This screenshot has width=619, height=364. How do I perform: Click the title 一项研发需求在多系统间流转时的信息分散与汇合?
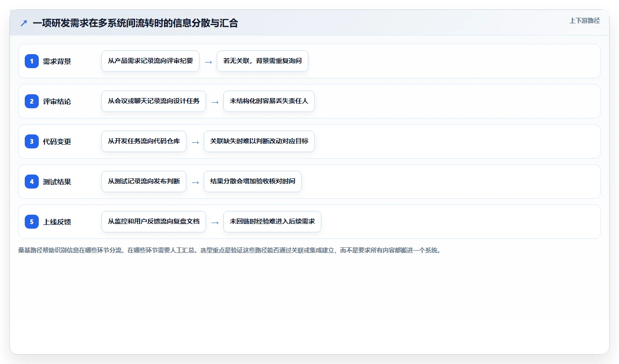click(x=135, y=23)
